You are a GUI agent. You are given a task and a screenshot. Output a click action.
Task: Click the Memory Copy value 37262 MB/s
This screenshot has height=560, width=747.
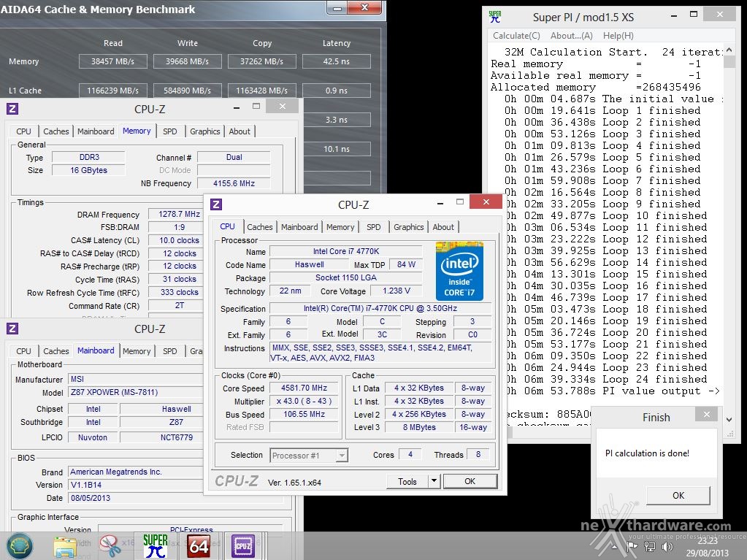tap(261, 61)
